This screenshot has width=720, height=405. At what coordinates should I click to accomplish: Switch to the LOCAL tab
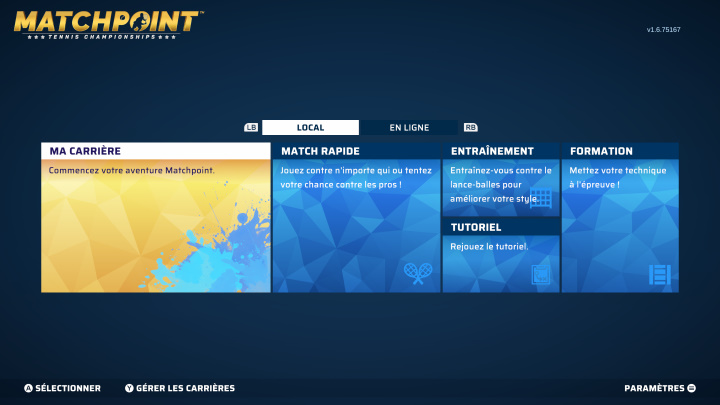310,128
